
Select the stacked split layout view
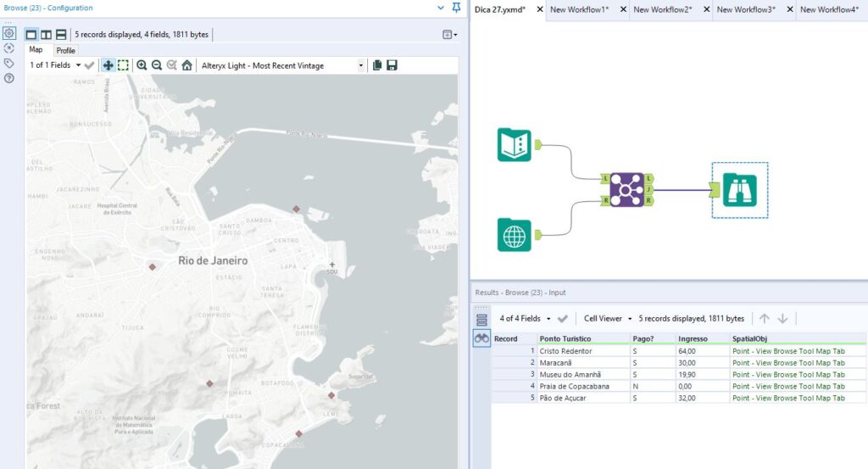pos(61,34)
